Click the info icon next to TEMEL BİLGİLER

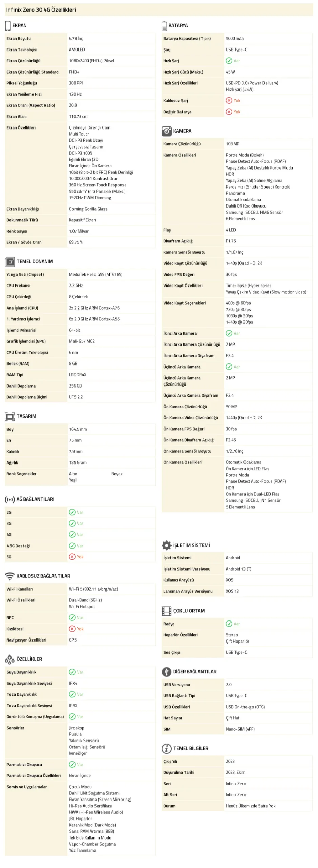click(166, 748)
